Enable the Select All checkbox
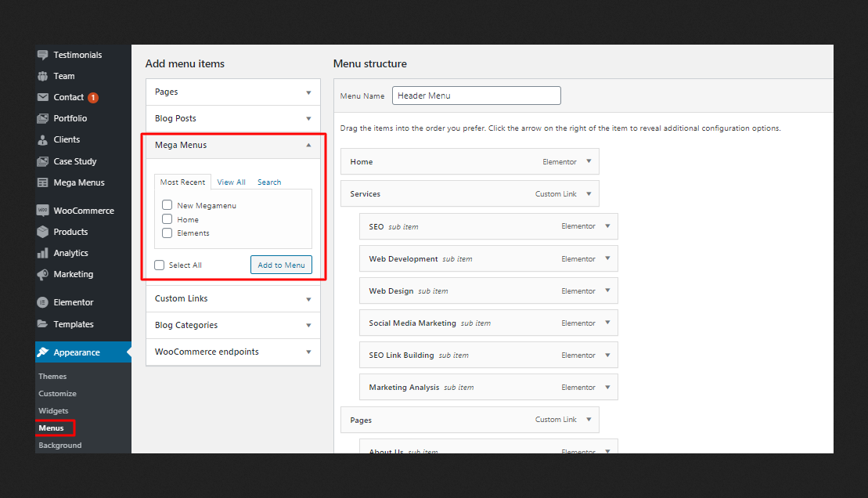Screen dimensions: 868x498 click(x=160, y=265)
